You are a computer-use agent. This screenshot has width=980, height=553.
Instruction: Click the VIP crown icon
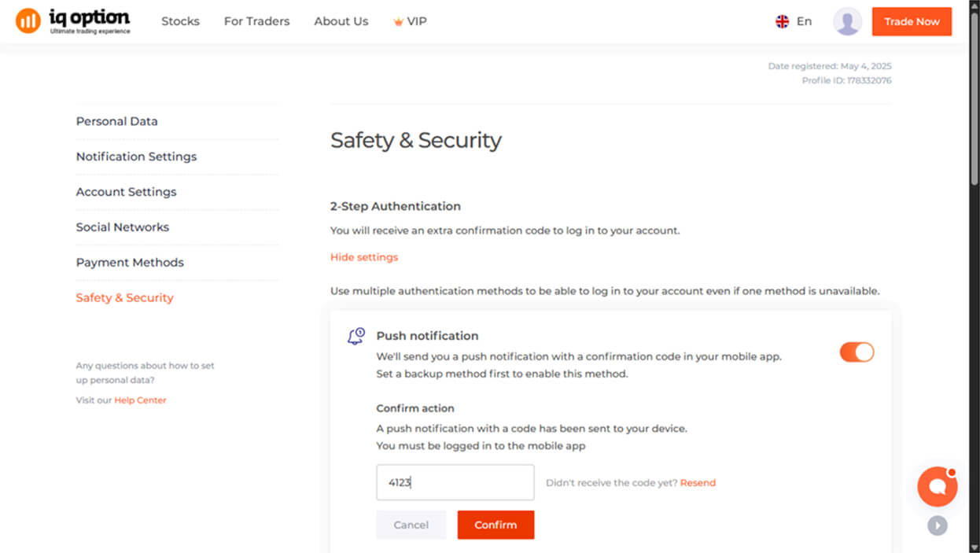398,22
